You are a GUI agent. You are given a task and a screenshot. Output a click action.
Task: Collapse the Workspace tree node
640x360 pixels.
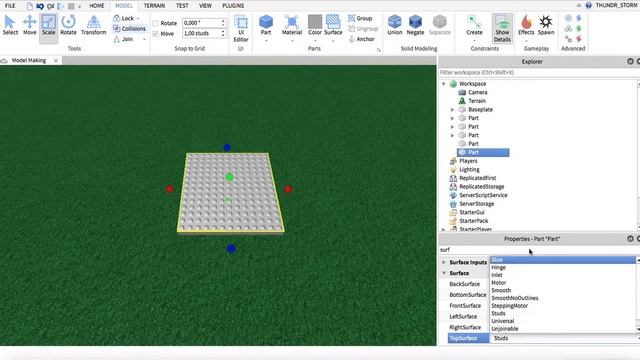(x=444, y=84)
